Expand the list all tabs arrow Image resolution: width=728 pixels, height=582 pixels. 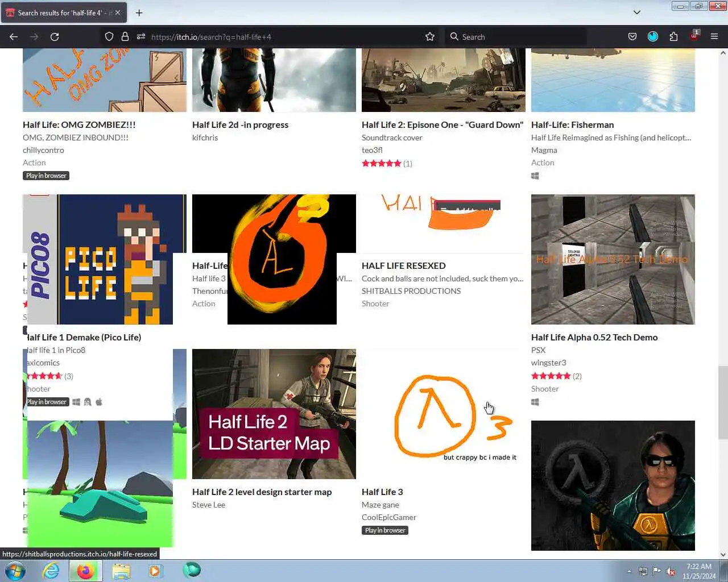click(x=637, y=13)
